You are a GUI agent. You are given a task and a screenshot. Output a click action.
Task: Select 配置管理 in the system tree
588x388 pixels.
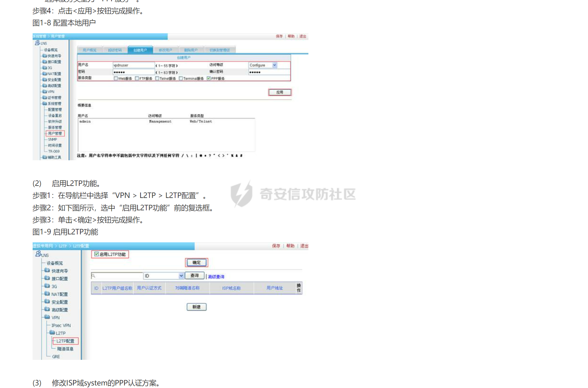click(55, 110)
